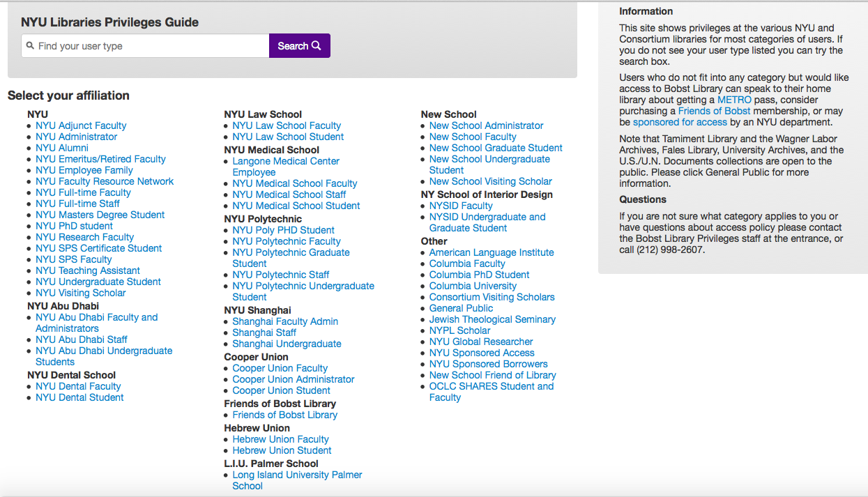Open the NYU Adjunct Faculty page
This screenshot has height=497, width=868.
[x=81, y=125]
